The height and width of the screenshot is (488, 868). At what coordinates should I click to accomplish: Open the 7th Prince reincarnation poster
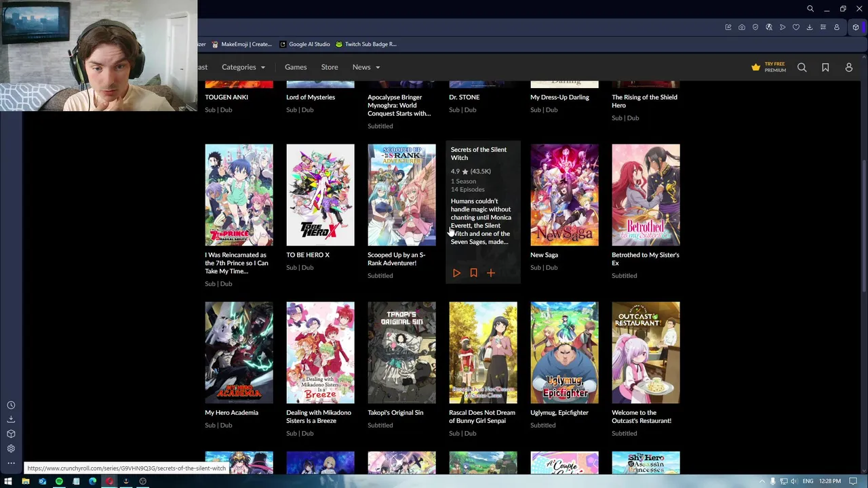pos(239,195)
